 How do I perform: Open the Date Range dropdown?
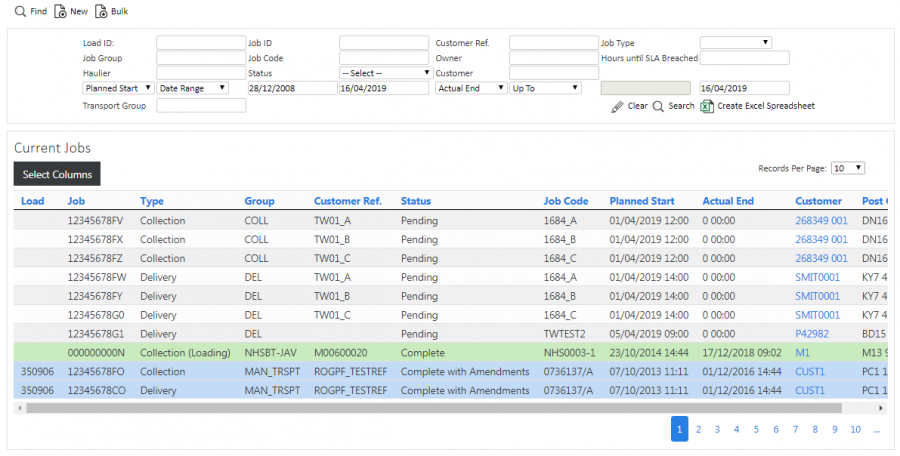[192, 88]
